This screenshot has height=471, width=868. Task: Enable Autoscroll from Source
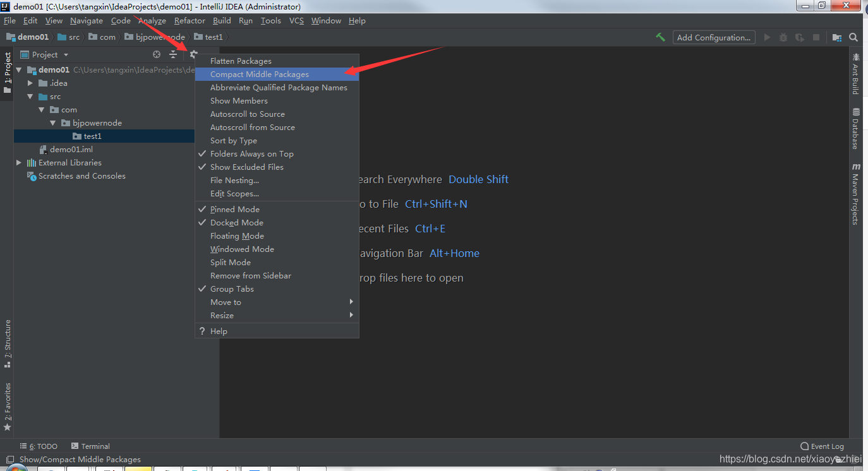click(277, 127)
